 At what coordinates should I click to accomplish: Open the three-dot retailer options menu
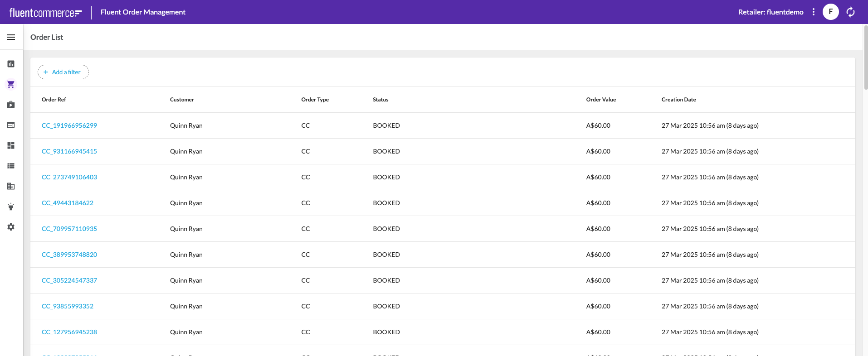click(813, 12)
